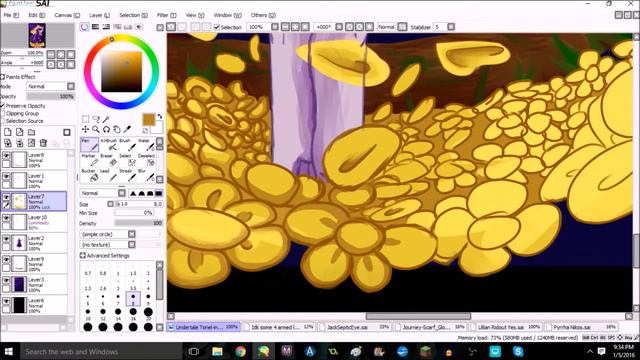Open the Canvas menu
Viewport: 640px width, 360px height.
67,15
